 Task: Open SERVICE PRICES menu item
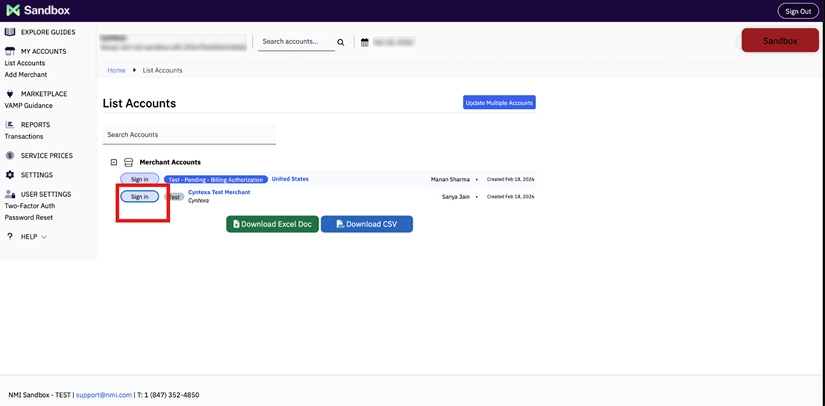point(47,156)
